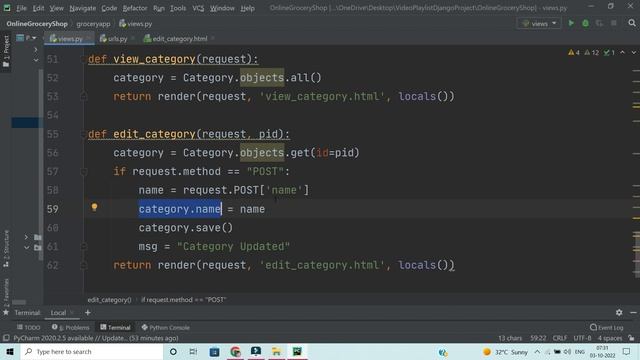Click the grey Stop button in toolbar
Image resolution: width=640 pixels, height=360 pixels.
[x=613, y=23]
